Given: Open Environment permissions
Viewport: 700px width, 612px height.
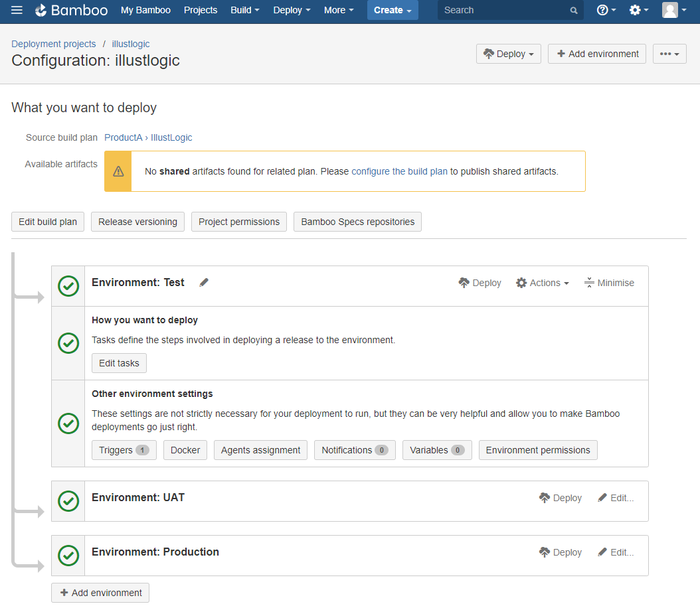Looking at the screenshot, I should point(538,450).
